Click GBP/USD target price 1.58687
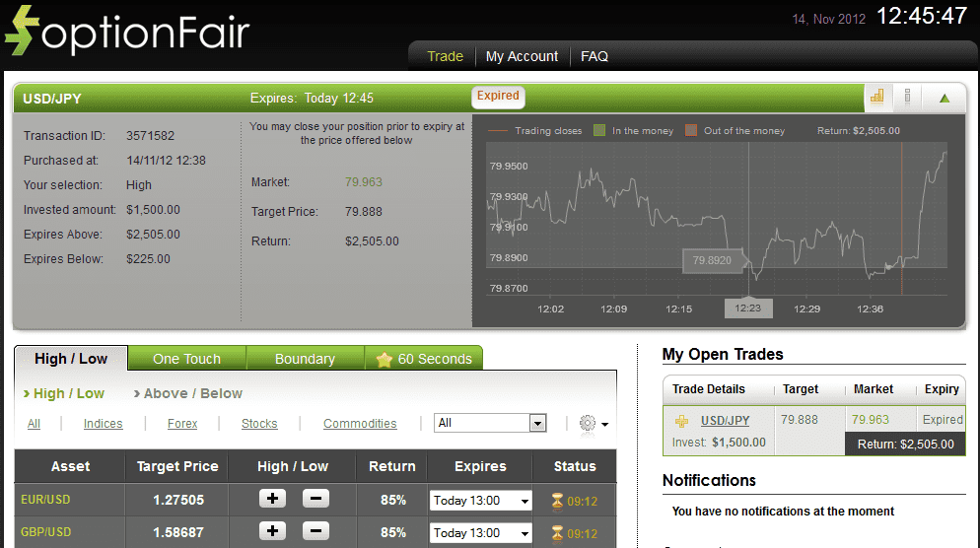The height and width of the screenshot is (548, 980). 178,532
